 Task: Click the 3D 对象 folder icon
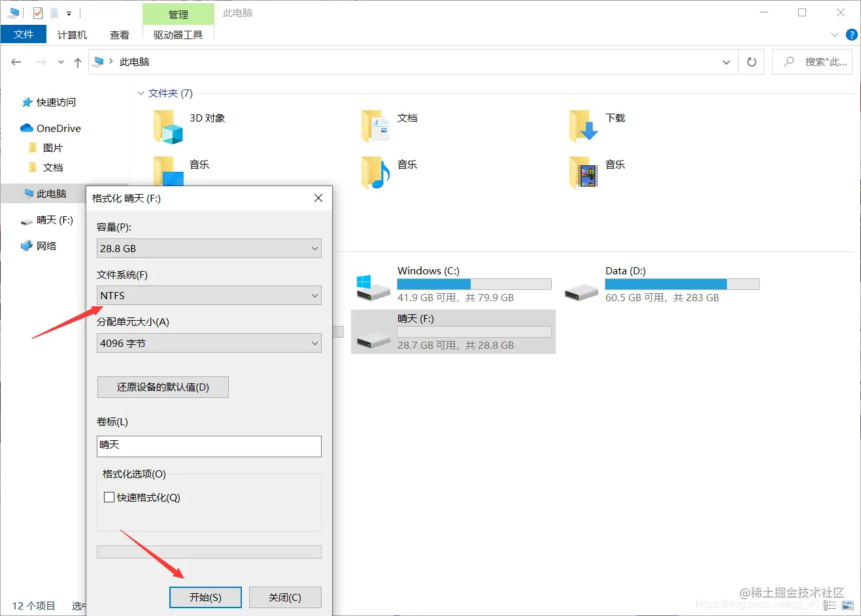click(168, 127)
